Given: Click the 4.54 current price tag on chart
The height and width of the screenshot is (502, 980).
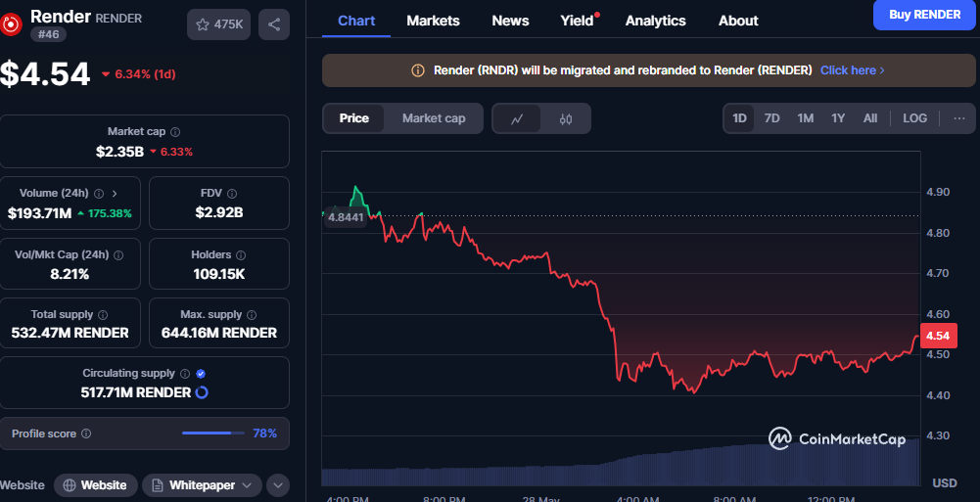Looking at the screenshot, I should [938, 336].
